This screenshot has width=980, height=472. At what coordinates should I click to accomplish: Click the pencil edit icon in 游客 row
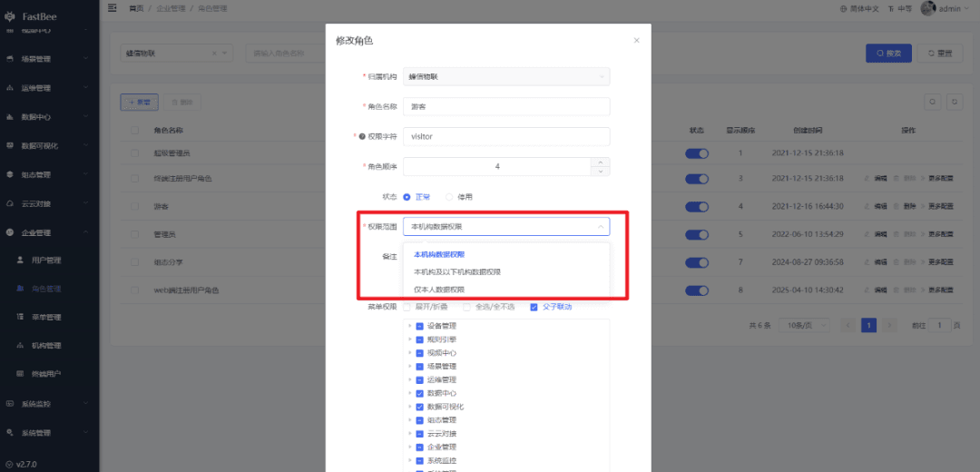tap(867, 206)
